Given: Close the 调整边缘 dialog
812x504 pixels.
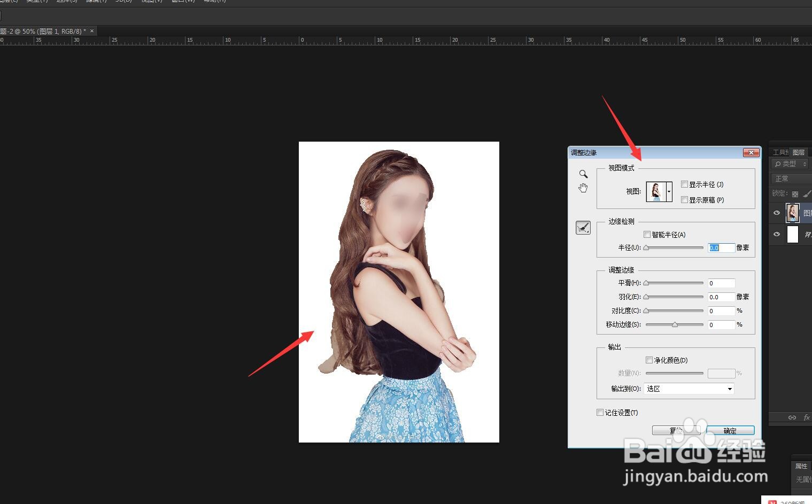Looking at the screenshot, I should click(751, 153).
